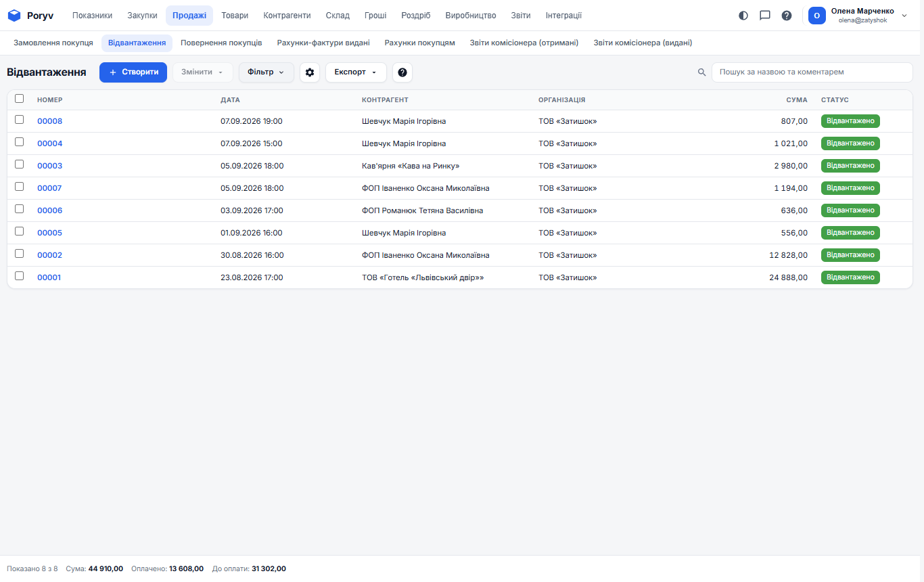Screen dimensions: 924x582
Task: Switch to Замовлення покупця tab
Action: (53, 43)
